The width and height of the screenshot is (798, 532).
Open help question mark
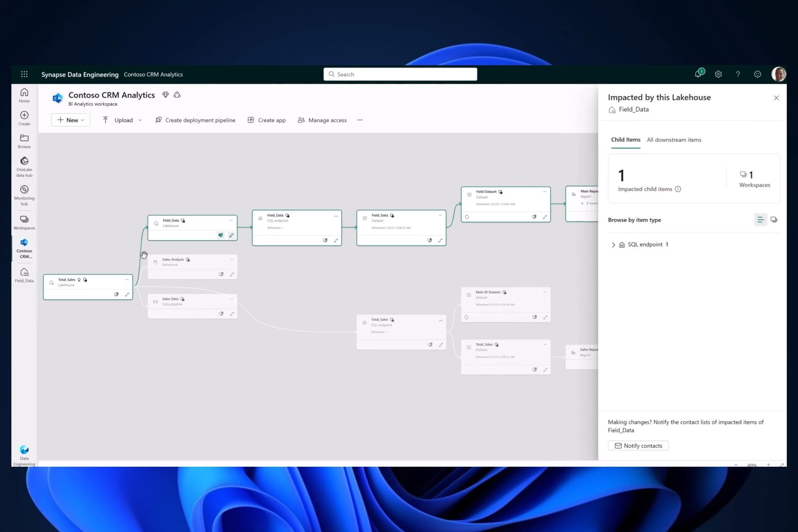[738, 74]
